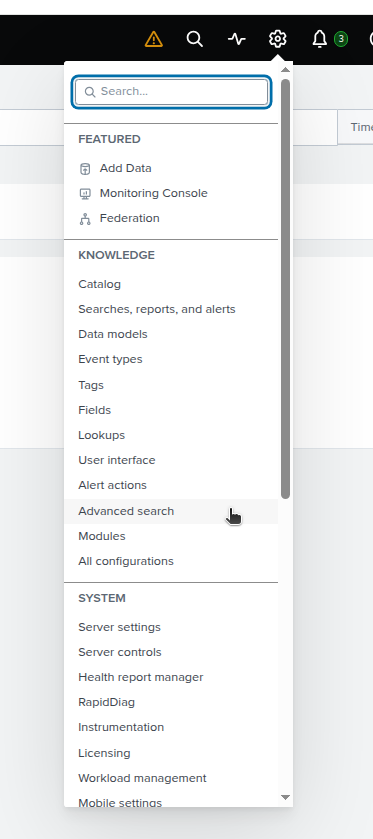Click the green notification count badge
The height and width of the screenshot is (839, 373).
(340, 39)
